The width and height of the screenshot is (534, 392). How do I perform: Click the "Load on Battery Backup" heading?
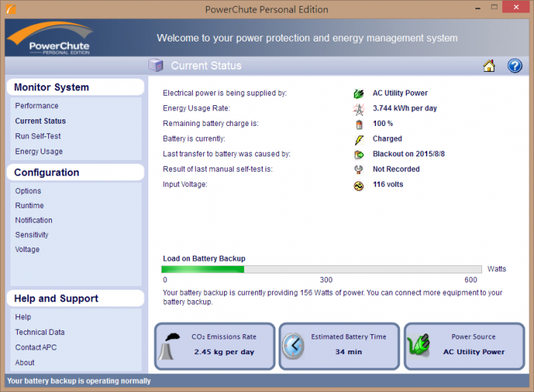[204, 259]
